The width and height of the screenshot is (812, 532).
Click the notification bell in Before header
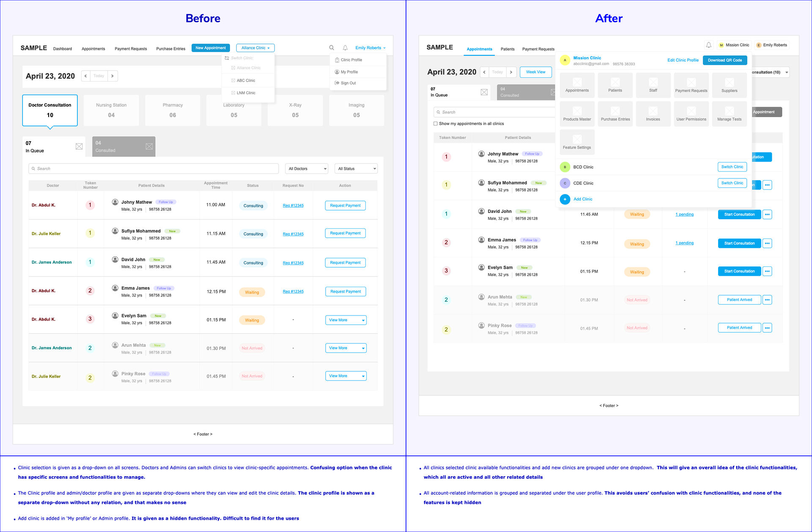point(345,48)
